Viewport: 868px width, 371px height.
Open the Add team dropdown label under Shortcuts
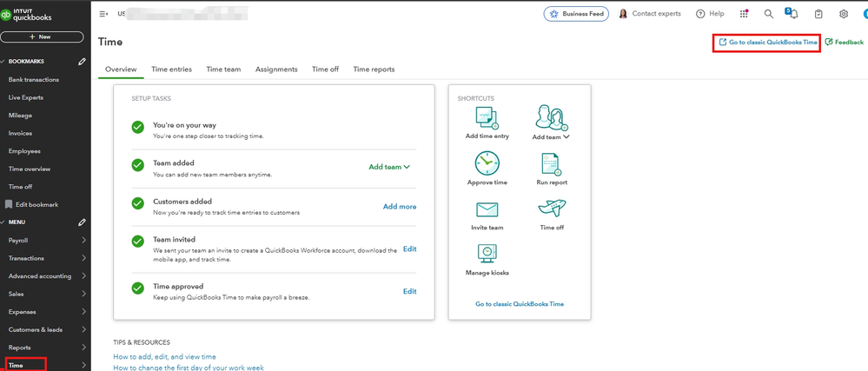coord(552,136)
